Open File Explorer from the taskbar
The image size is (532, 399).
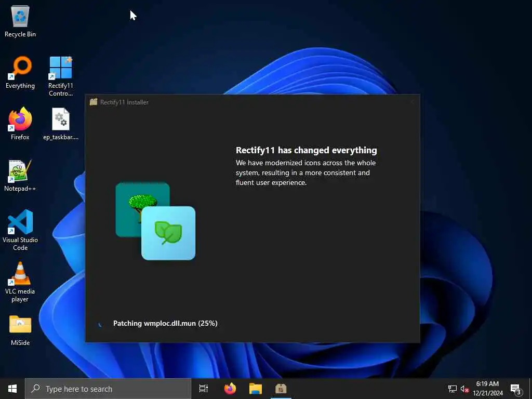click(x=256, y=389)
